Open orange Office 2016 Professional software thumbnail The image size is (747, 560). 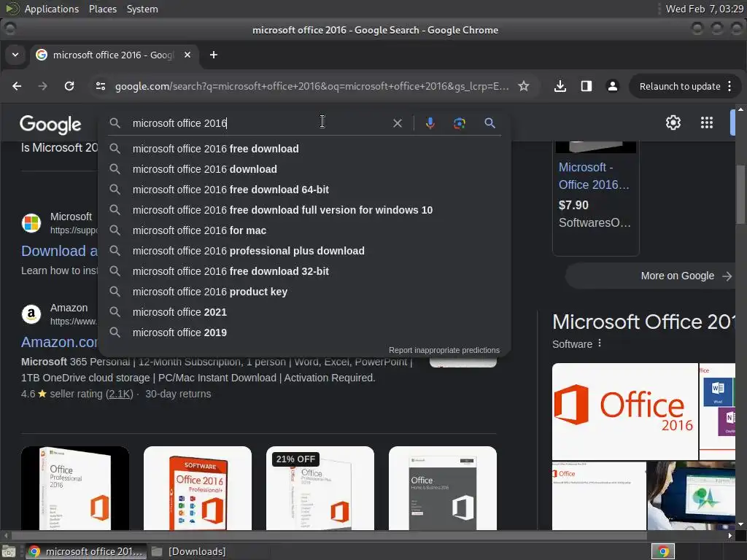pos(197,488)
